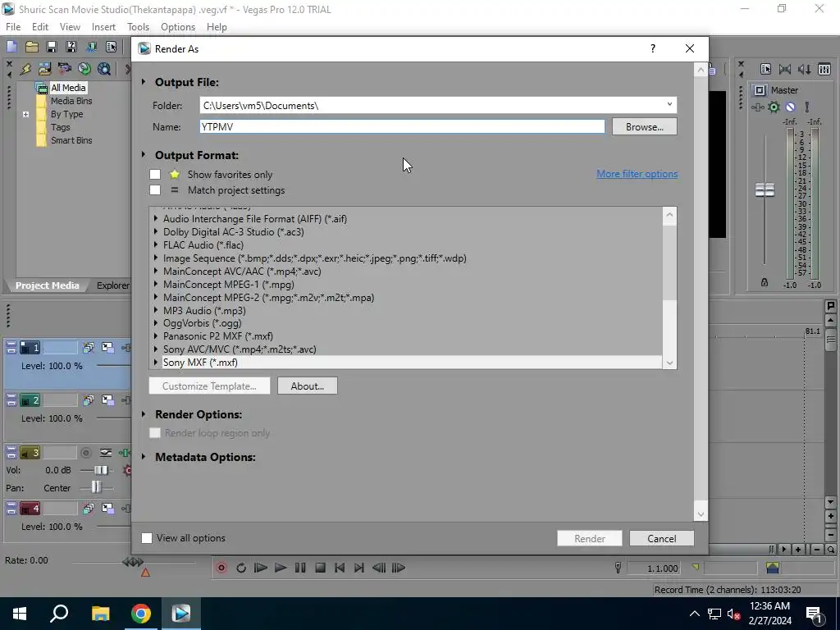Open the Edit menu
This screenshot has height=630, width=840.
click(x=40, y=27)
